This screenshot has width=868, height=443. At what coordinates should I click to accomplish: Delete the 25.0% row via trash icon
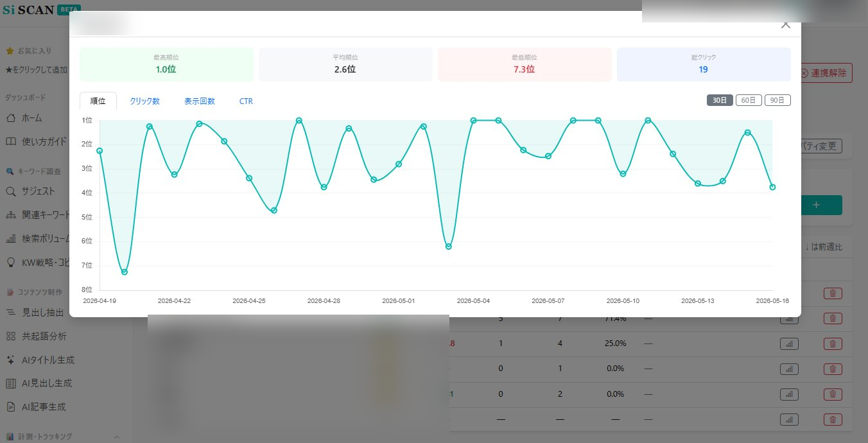point(833,343)
